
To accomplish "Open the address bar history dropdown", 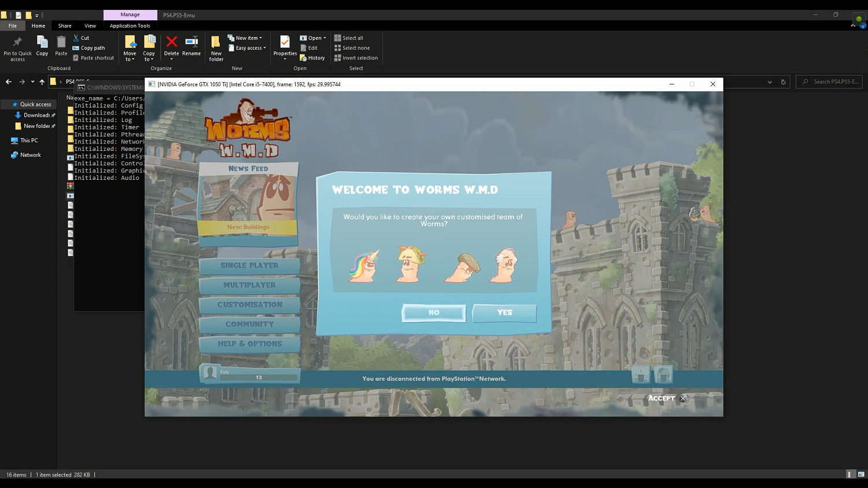I will (x=770, y=82).
